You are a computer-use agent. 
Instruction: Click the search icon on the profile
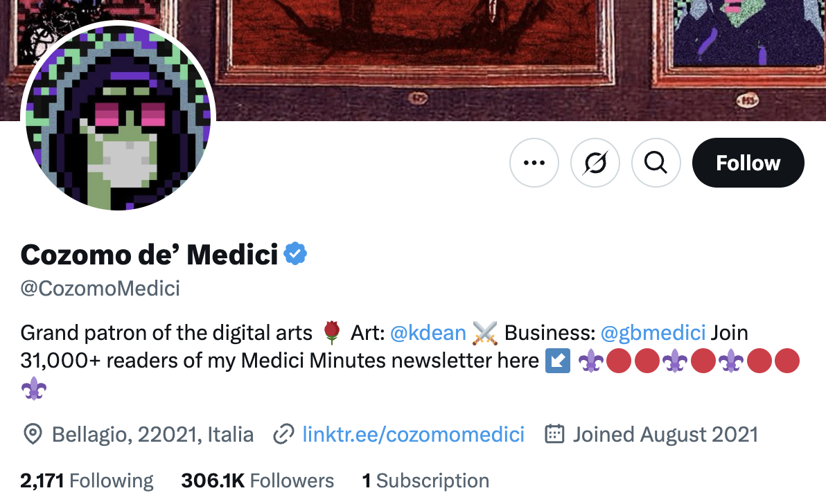pos(656,163)
